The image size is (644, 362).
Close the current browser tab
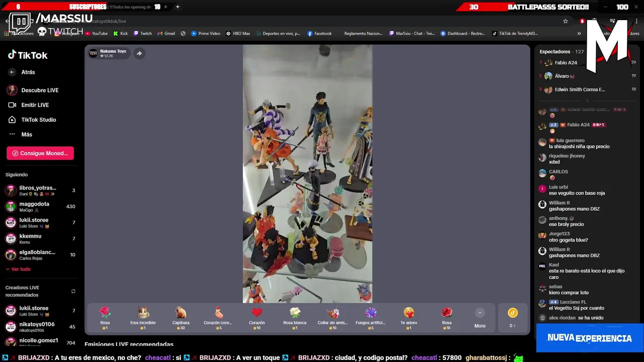[166, 7]
